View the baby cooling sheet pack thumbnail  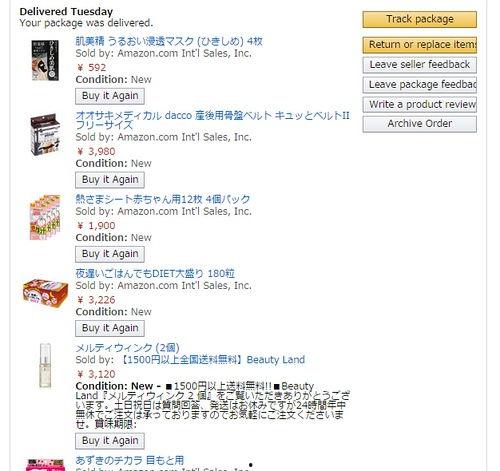(45, 217)
